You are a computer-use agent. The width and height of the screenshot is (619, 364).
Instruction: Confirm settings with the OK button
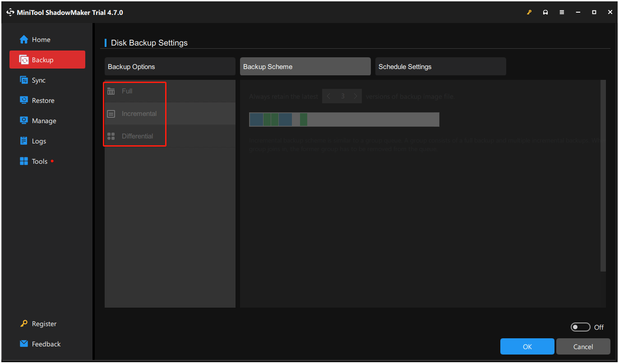(527, 346)
